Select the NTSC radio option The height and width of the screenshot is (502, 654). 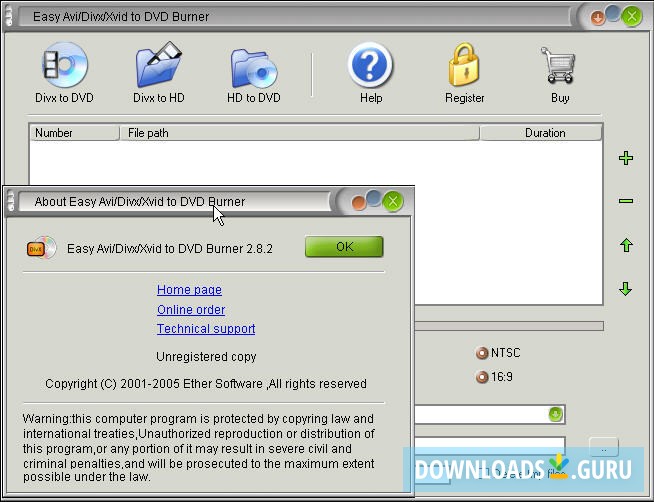(x=498, y=353)
